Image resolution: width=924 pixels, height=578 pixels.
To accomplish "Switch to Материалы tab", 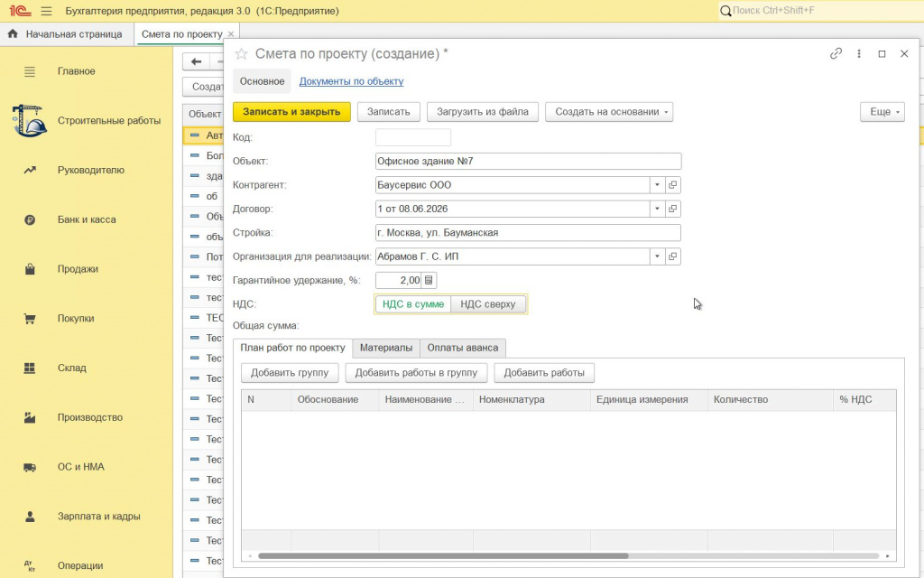I will [386, 348].
